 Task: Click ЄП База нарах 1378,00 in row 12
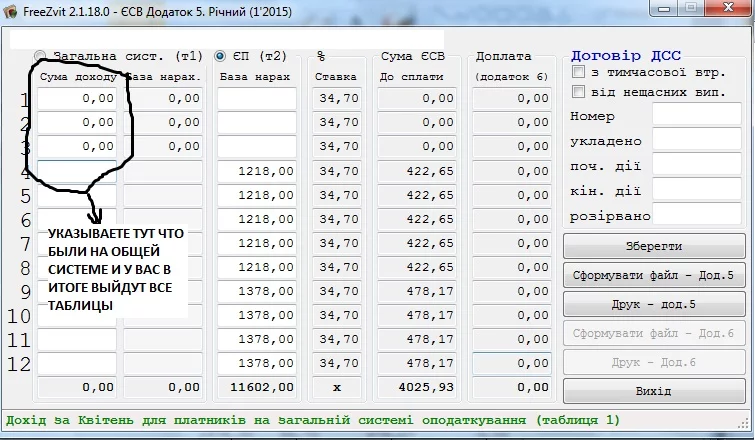point(257,363)
